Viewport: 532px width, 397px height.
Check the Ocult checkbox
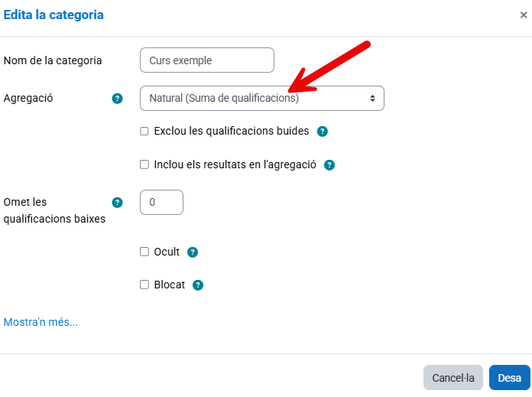(144, 252)
